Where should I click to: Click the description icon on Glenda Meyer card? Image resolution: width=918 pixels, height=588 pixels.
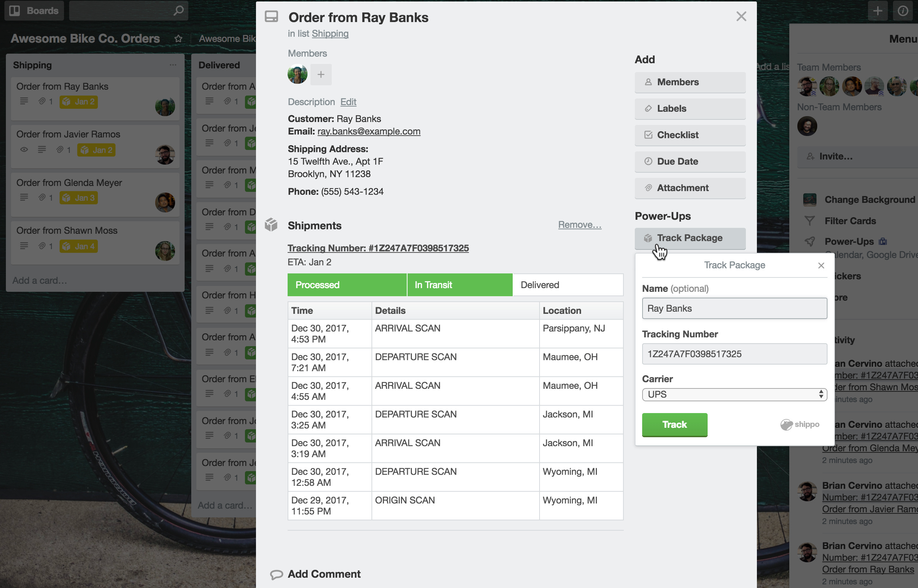click(24, 197)
